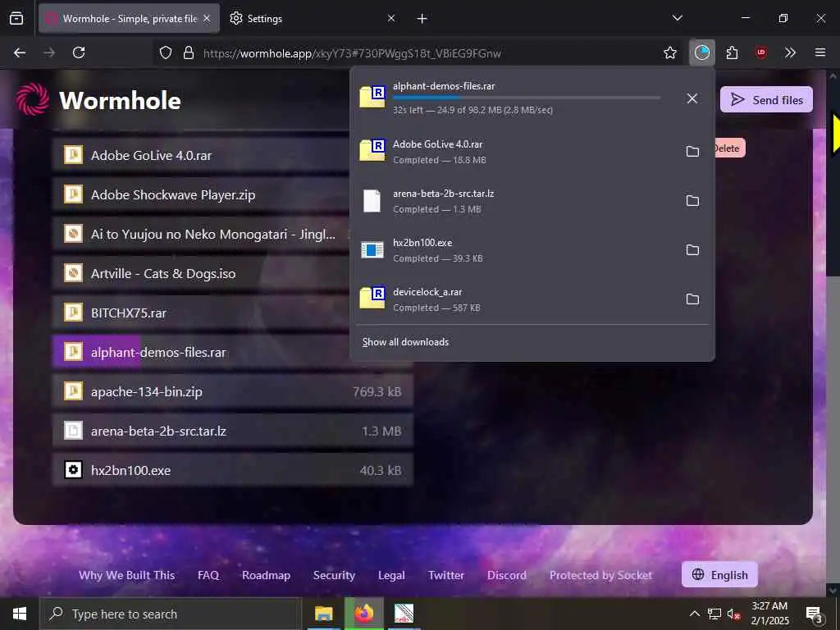Screen dimensions: 840x630
Task: Open Windows Start menu
Action: (20, 614)
